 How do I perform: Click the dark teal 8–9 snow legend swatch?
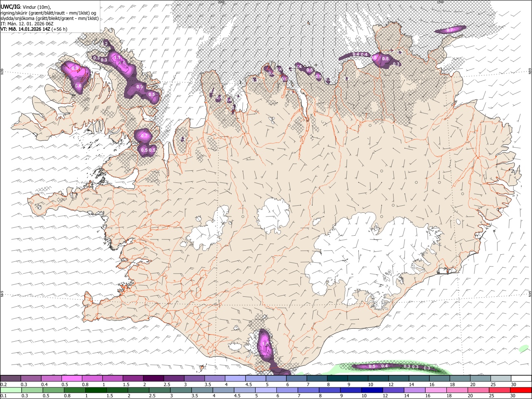(337, 379)
